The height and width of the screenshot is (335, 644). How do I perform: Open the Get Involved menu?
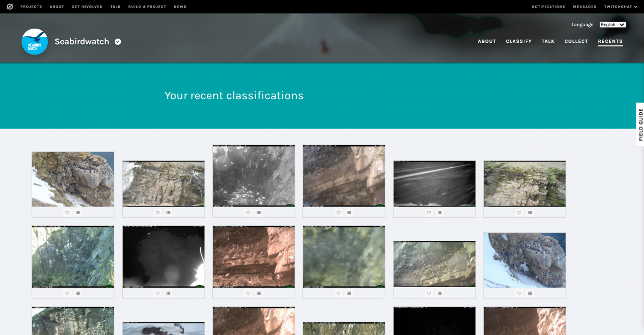[87, 7]
